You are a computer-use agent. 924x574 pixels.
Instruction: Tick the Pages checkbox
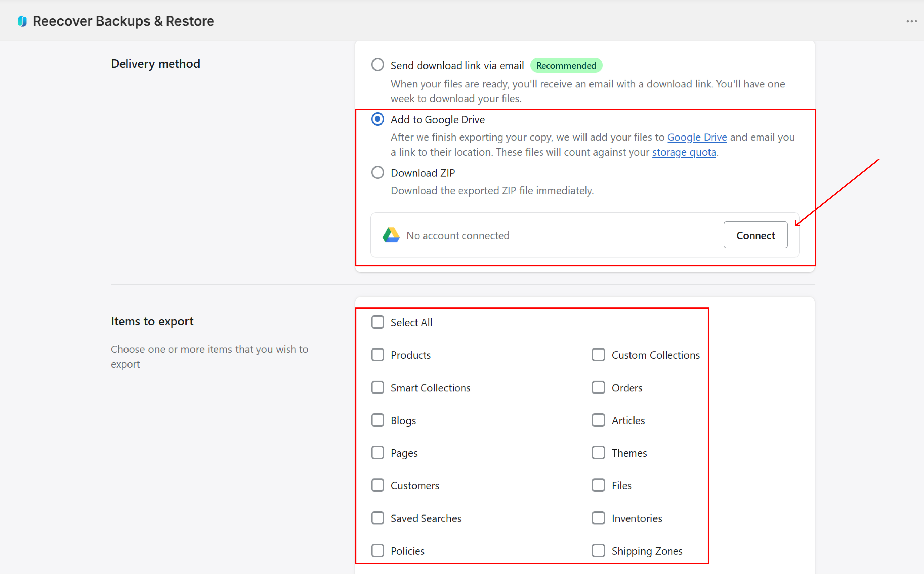click(378, 453)
